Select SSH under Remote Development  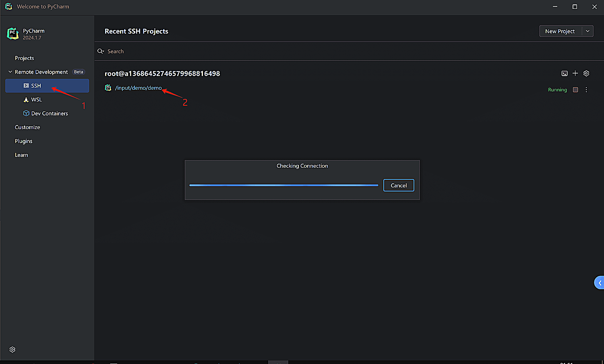pos(47,86)
